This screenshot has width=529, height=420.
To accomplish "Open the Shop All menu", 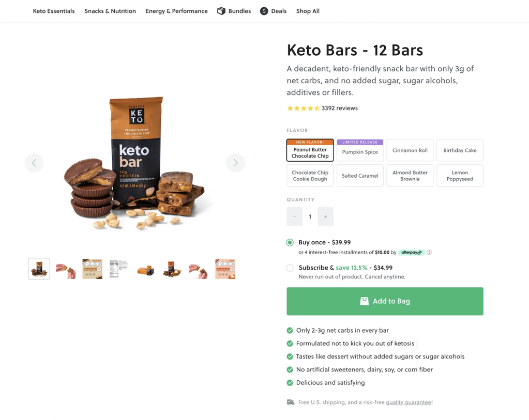I will pos(308,10).
